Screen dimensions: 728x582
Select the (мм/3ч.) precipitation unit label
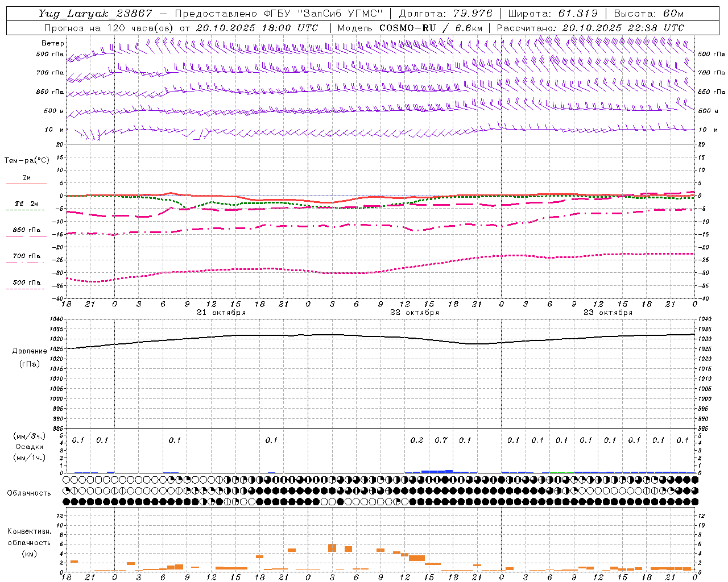click(29, 436)
